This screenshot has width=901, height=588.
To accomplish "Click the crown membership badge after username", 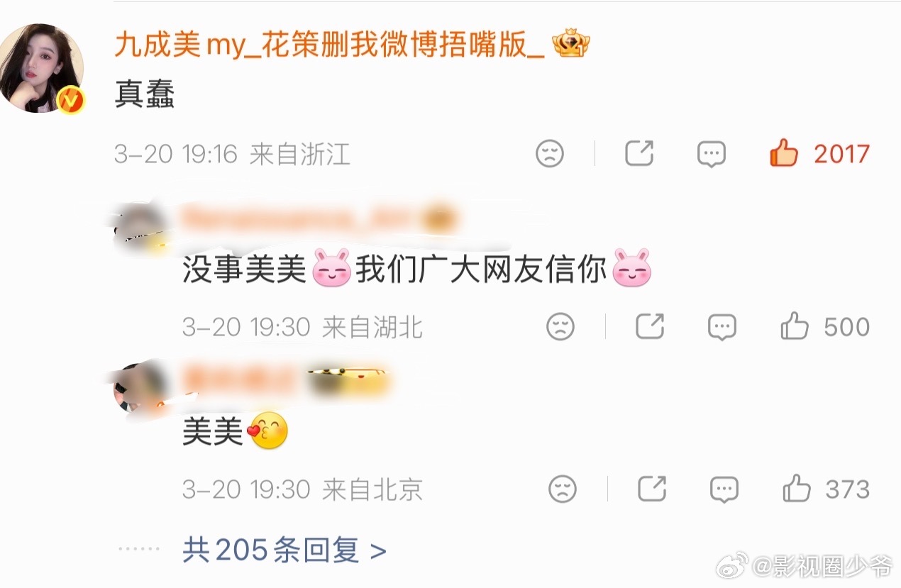I will [571, 45].
